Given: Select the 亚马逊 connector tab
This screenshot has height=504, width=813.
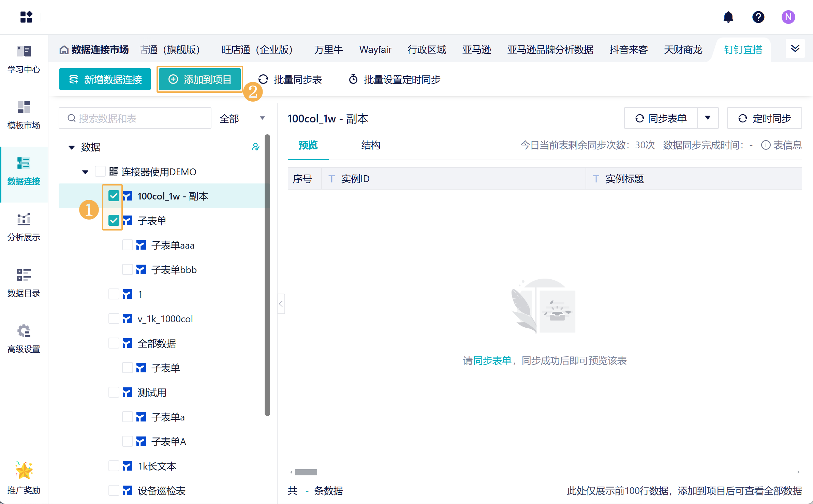Looking at the screenshot, I should point(476,50).
